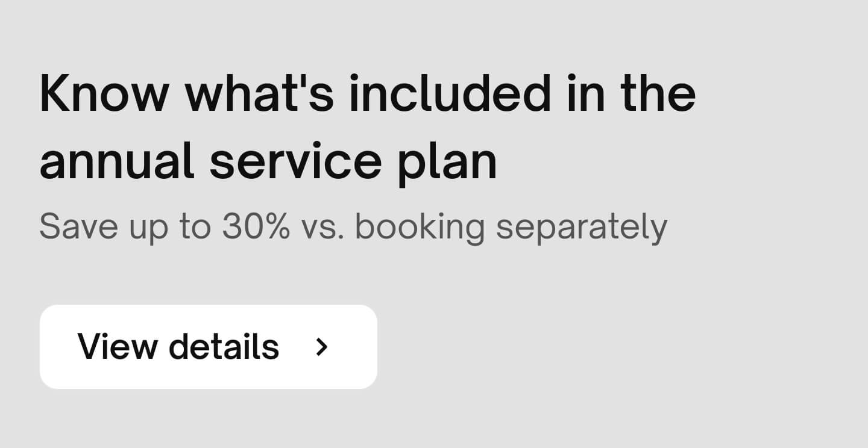Screen dimensions: 868x448
Task: Click the "View details" label text
Action: 178,347
